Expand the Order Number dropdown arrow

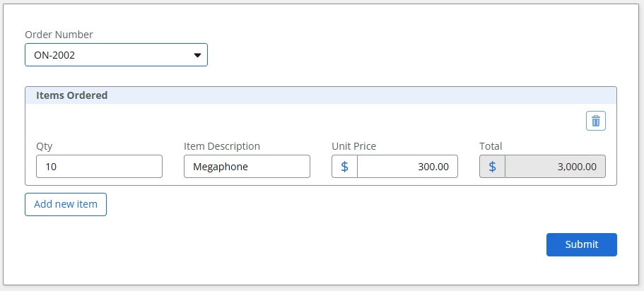(197, 54)
